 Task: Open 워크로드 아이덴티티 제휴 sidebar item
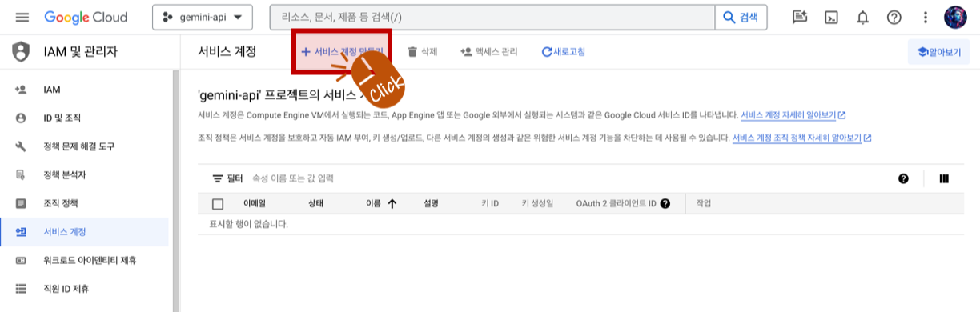click(84, 260)
